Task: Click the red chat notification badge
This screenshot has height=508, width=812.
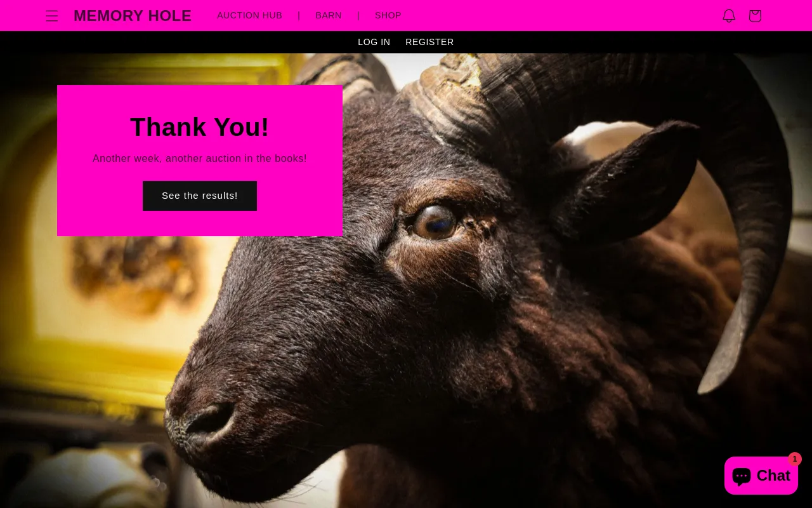Action: (795, 459)
